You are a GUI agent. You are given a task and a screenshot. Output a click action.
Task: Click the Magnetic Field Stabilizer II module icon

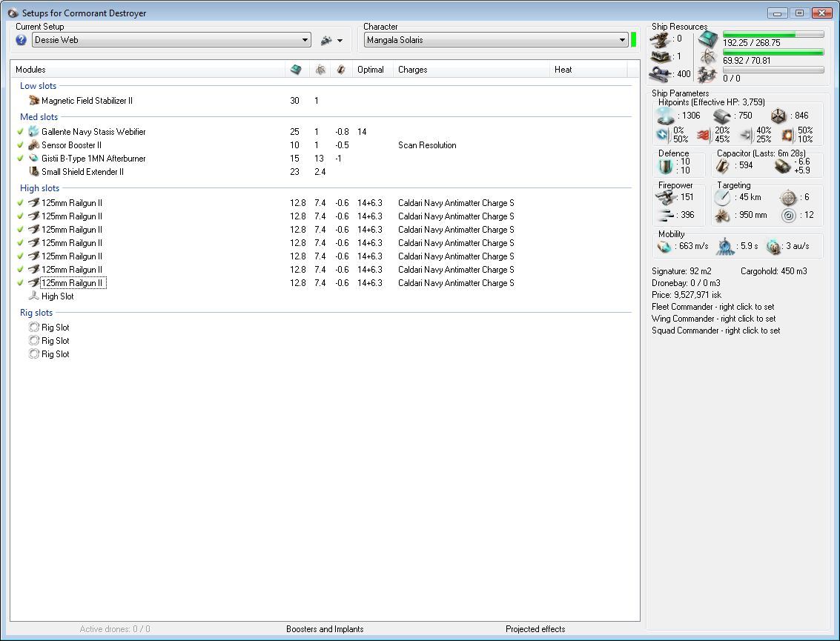[33, 101]
